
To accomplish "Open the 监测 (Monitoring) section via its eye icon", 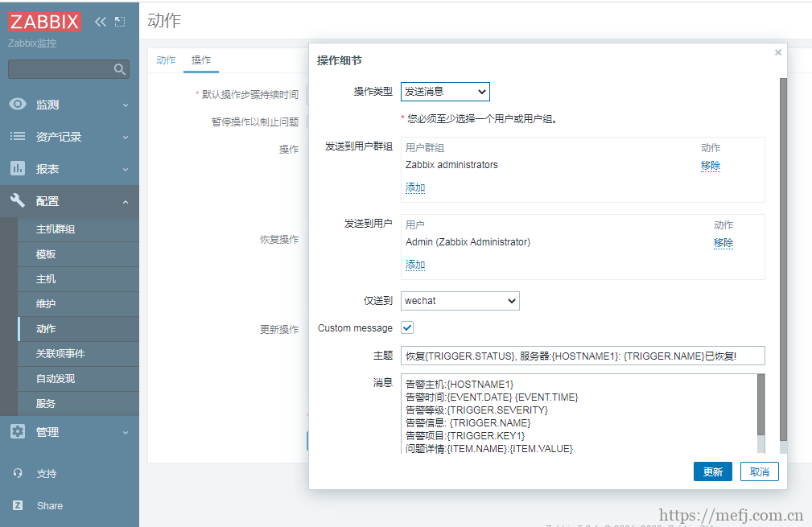I will click(x=18, y=104).
